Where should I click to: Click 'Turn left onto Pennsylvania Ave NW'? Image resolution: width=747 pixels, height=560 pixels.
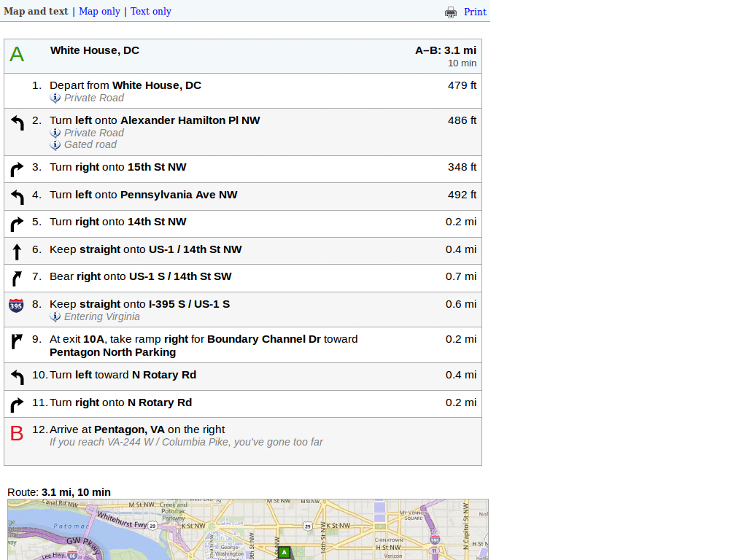tap(144, 195)
